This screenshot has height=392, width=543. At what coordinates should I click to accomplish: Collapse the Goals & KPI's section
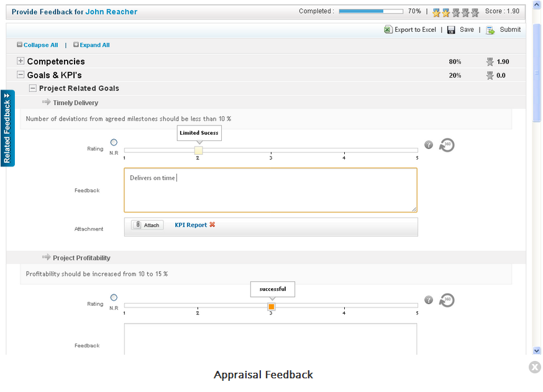click(21, 75)
